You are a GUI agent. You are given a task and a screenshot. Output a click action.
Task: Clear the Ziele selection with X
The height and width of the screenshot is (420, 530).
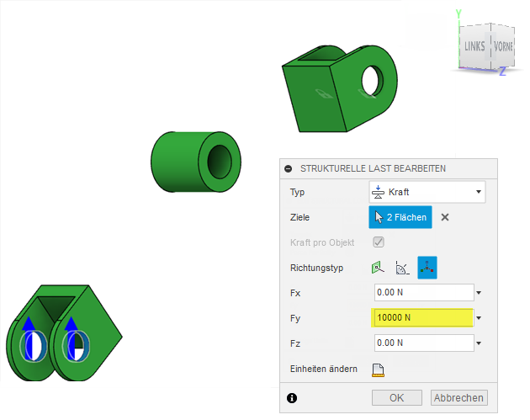click(445, 217)
